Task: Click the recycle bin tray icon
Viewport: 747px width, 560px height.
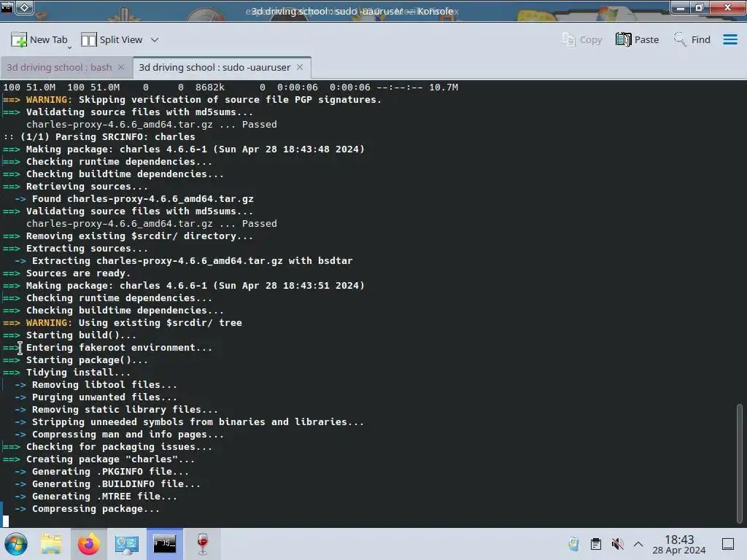Action: click(573, 544)
